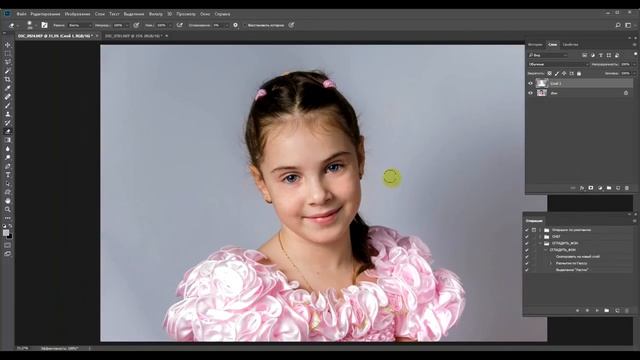Open layer filter kind dropdown Вид
The width and height of the screenshot is (640, 360).
548,55
